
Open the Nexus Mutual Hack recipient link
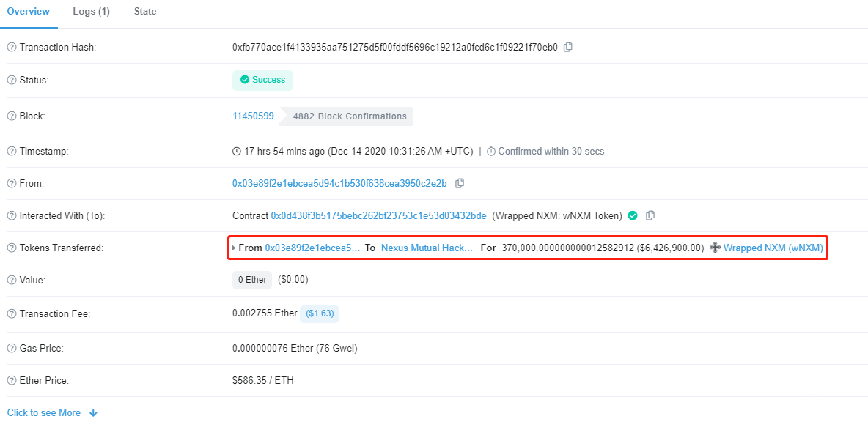pos(427,248)
